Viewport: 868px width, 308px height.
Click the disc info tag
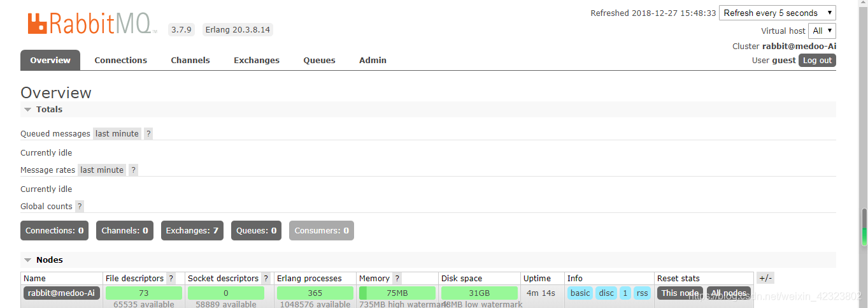pyautogui.click(x=606, y=293)
